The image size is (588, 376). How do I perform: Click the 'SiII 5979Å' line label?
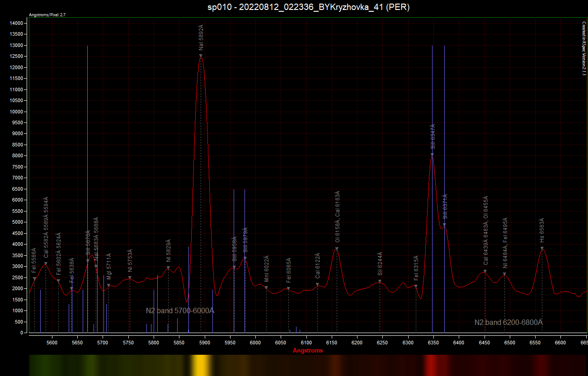click(245, 240)
